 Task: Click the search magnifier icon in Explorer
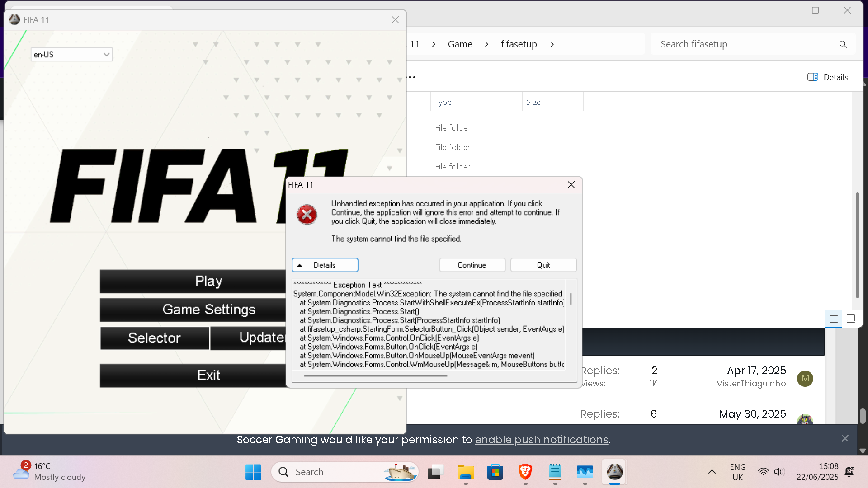click(843, 44)
